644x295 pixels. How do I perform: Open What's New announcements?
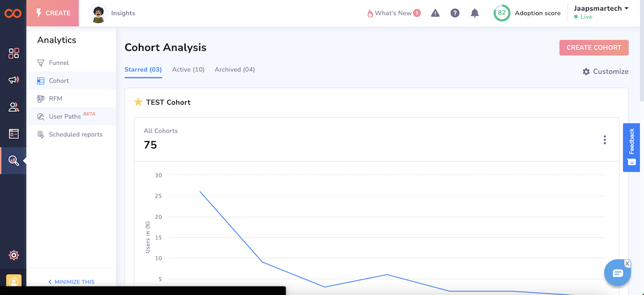click(x=393, y=13)
